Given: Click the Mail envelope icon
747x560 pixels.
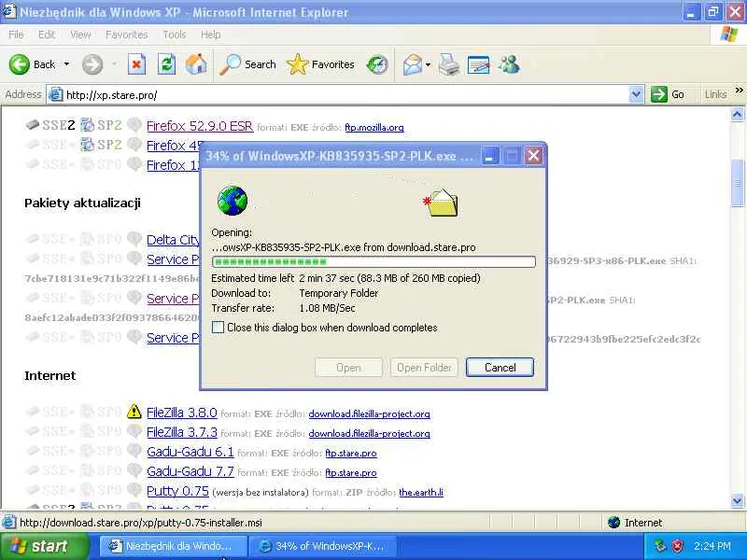Looking at the screenshot, I should pyautogui.click(x=412, y=64).
